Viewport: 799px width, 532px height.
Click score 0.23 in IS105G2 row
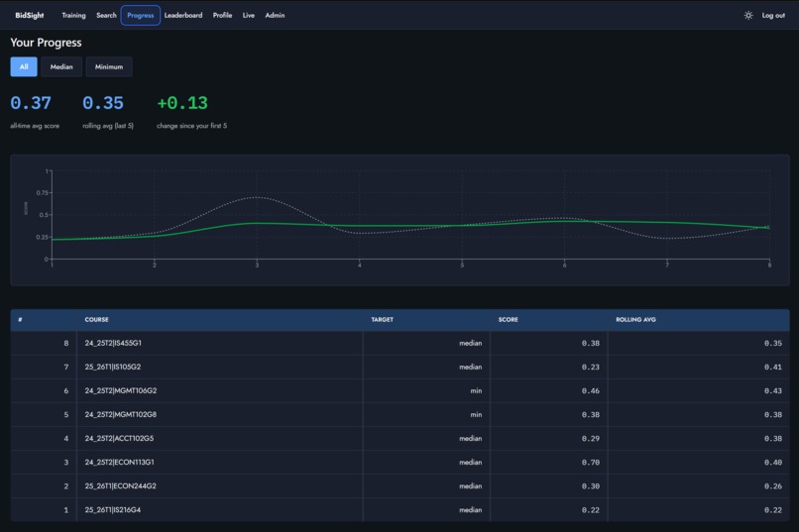[591, 368]
